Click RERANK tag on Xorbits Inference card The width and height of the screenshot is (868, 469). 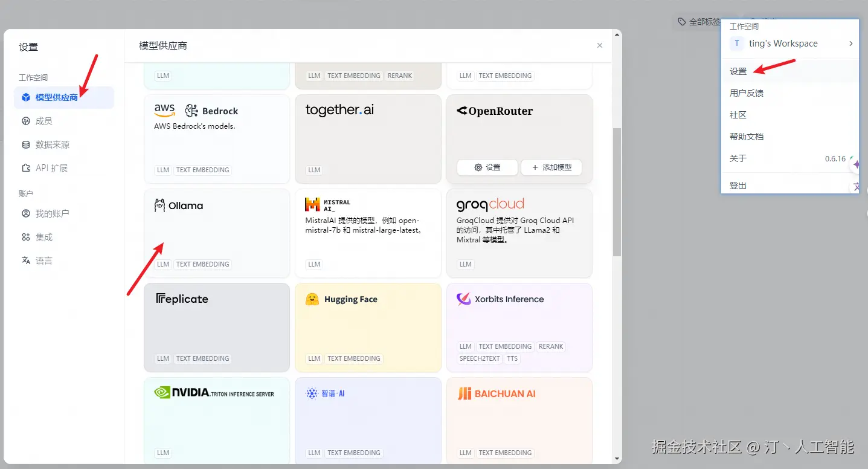coord(551,346)
